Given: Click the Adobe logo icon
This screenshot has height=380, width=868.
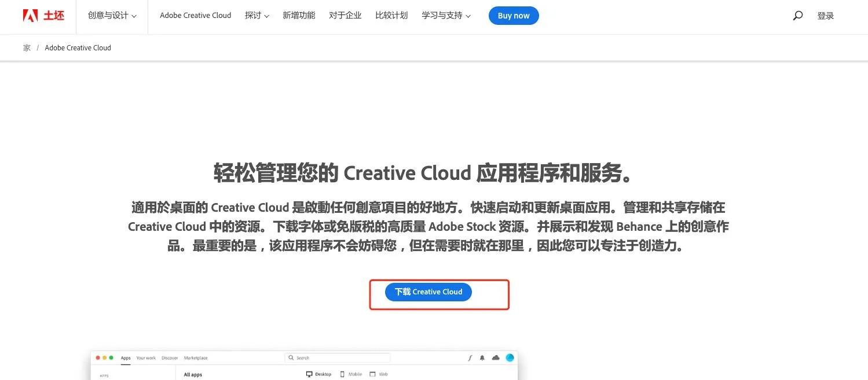Looking at the screenshot, I should click(x=30, y=16).
